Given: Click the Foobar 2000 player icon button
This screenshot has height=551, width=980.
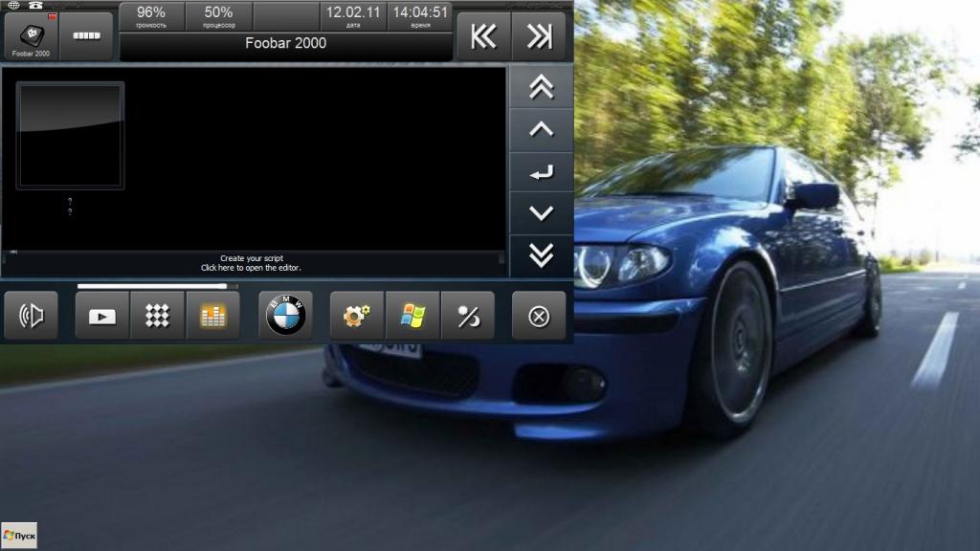Looking at the screenshot, I should pyautogui.click(x=32, y=37).
